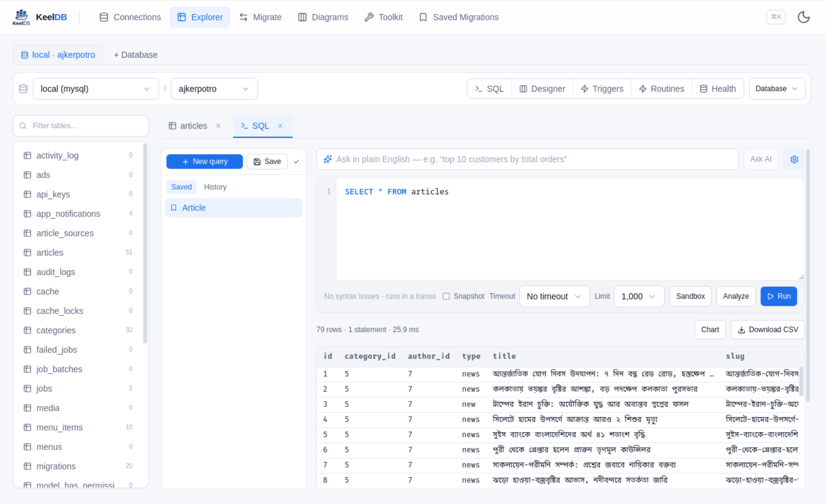
Task: Click the search icon in Filter tables
Action: point(23,126)
